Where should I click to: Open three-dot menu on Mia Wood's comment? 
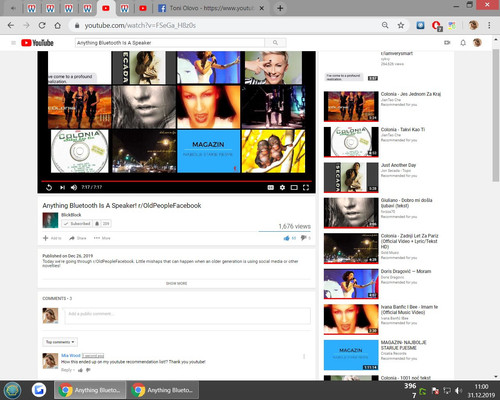coord(304,356)
